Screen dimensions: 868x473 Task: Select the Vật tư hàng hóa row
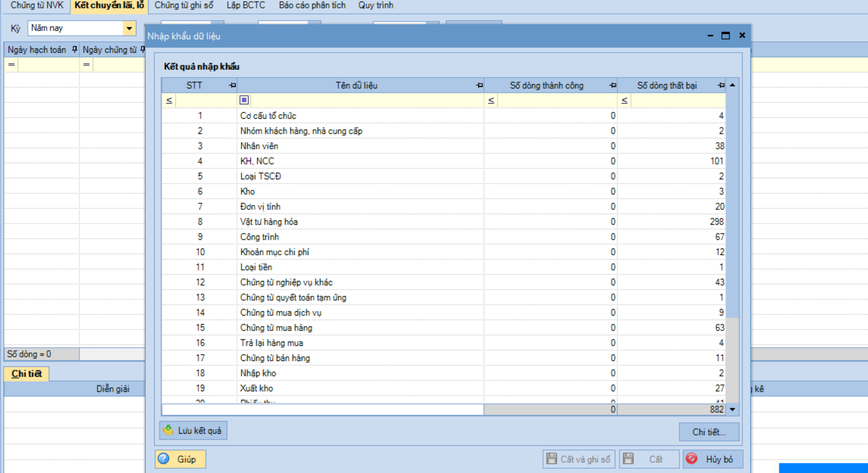point(444,222)
